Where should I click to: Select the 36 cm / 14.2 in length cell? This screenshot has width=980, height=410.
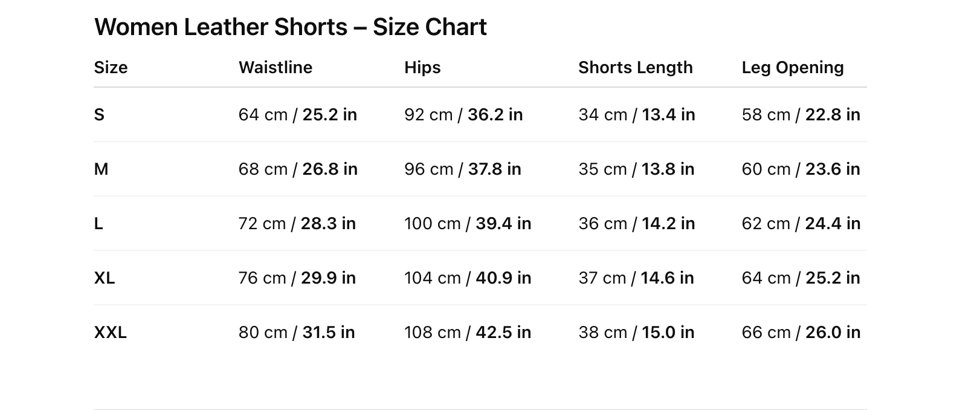[636, 224]
